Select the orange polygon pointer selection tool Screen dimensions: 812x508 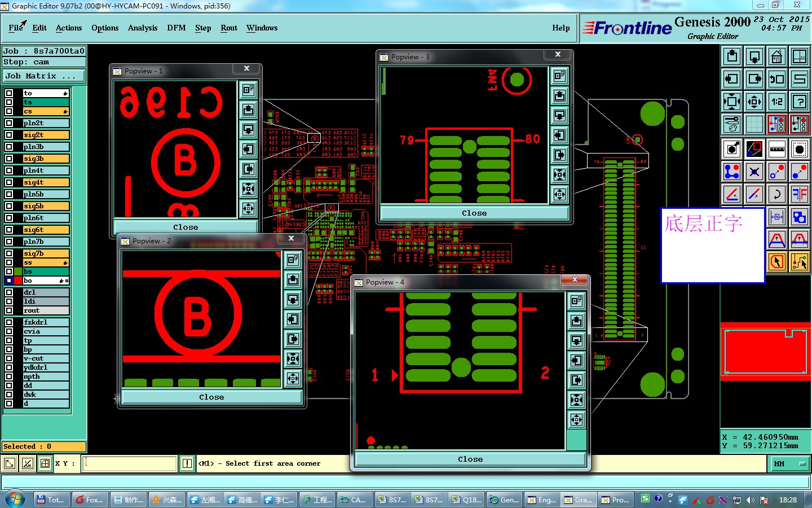[x=777, y=262]
